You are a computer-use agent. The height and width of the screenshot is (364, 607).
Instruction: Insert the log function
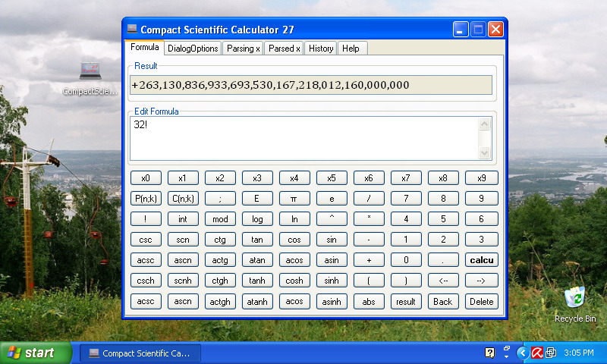(x=257, y=219)
